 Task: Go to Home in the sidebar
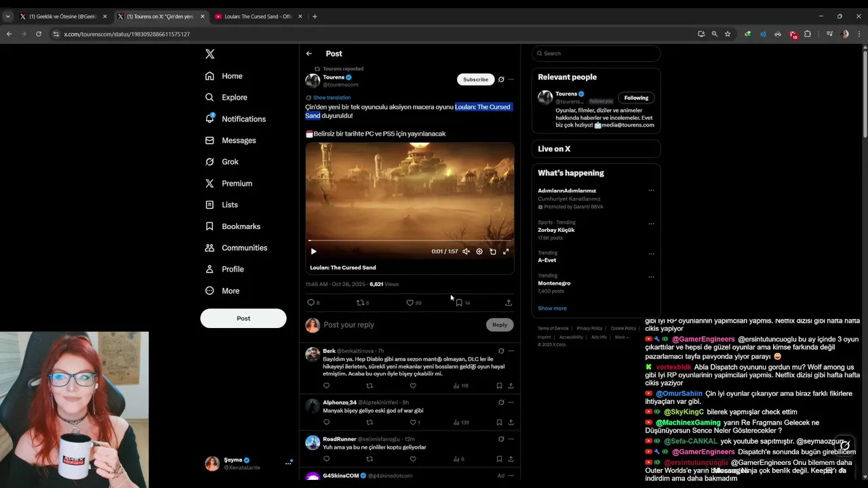[x=224, y=76]
